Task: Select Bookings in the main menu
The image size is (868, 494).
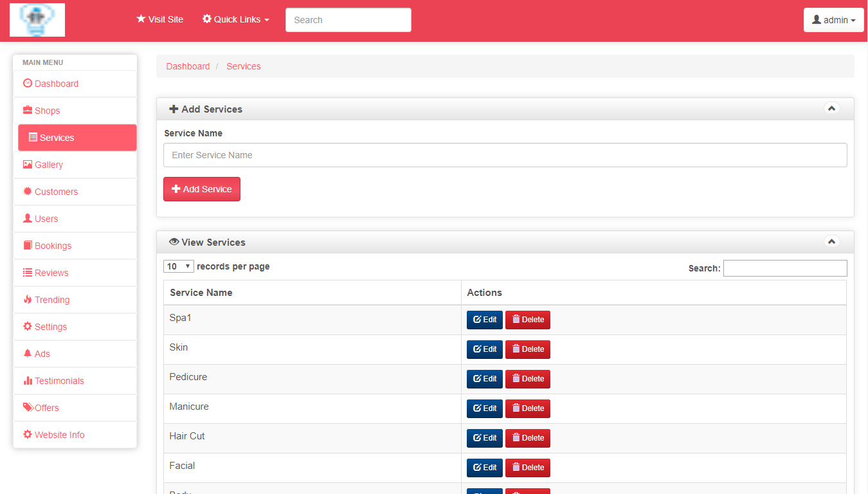Action: (53, 246)
